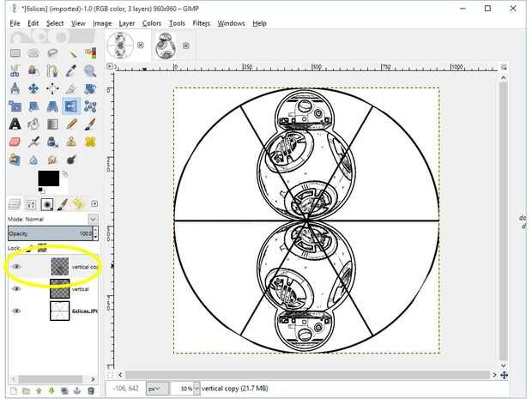532x399 pixels.
Task: Select the Bucket Fill tool
Action: (33, 124)
